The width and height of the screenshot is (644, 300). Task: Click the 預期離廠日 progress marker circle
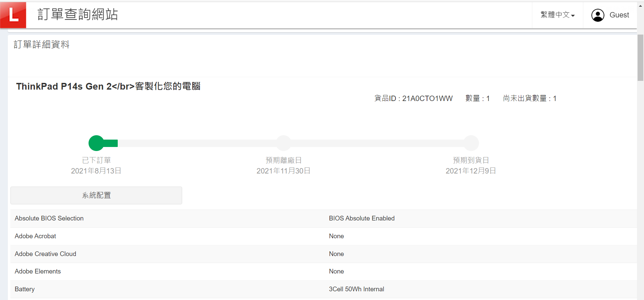[x=284, y=143]
